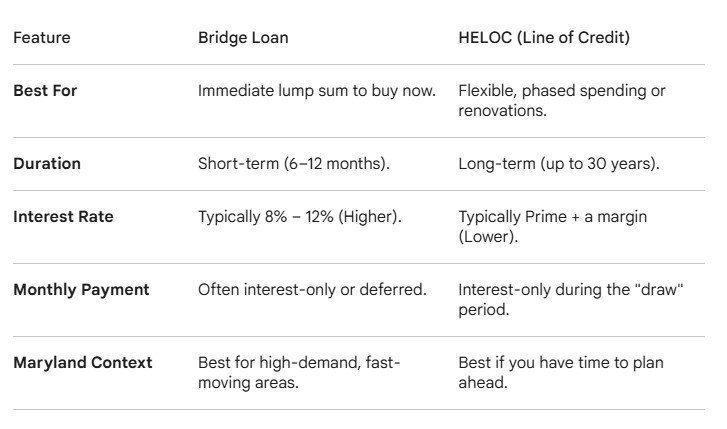727x429 pixels.
Task: Select "Best if you have time to plan ahead." cell
Action: (560, 371)
